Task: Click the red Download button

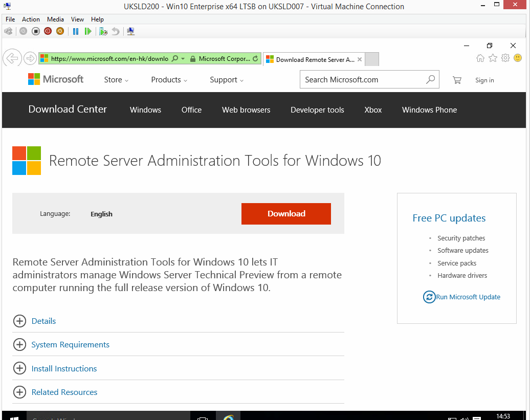Action: tap(286, 213)
